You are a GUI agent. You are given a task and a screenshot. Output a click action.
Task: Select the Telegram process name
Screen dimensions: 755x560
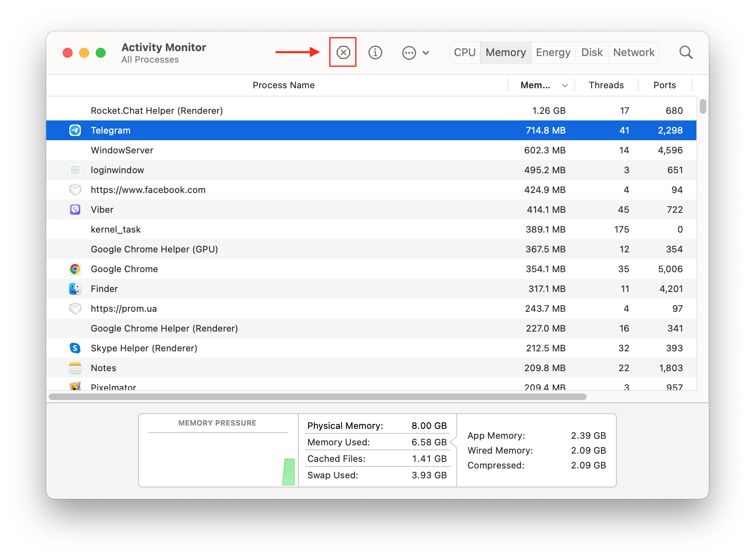click(x=111, y=130)
